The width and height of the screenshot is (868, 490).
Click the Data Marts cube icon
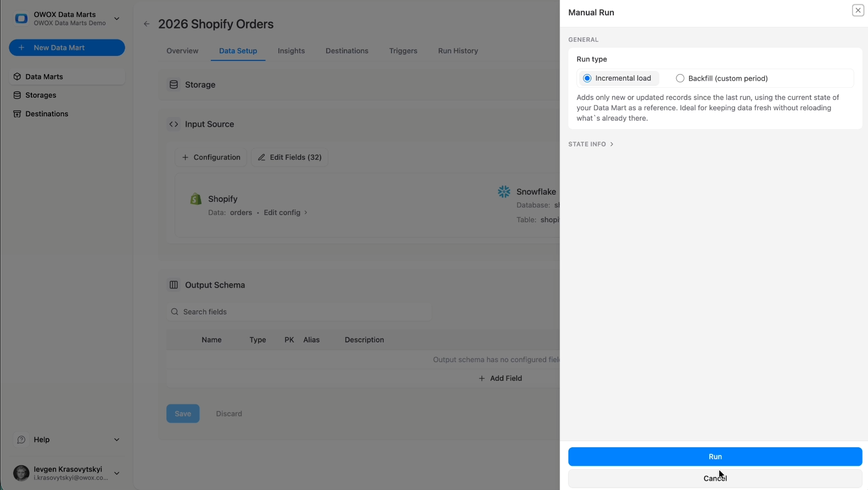(x=17, y=77)
